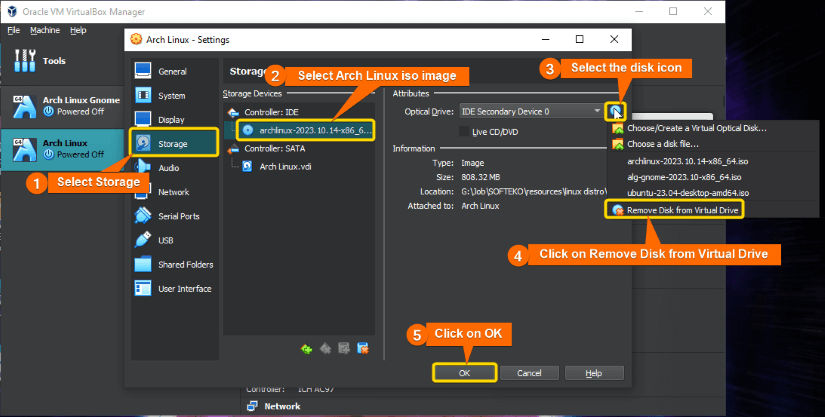Open the General settings category

click(174, 72)
